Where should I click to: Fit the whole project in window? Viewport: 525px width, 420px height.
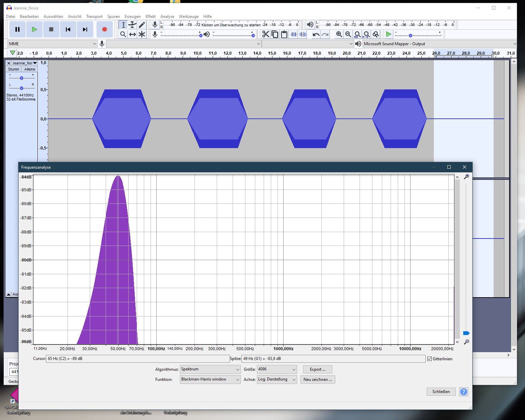tap(366, 34)
